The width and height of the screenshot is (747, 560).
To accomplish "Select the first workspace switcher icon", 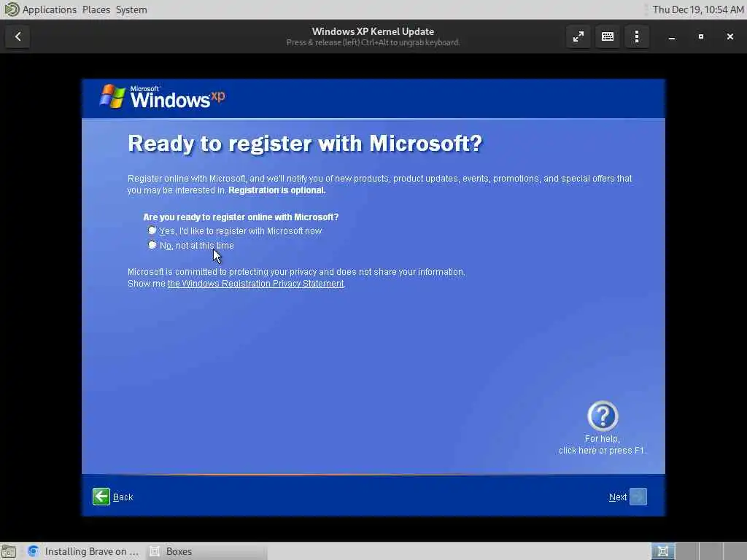I will [662, 551].
